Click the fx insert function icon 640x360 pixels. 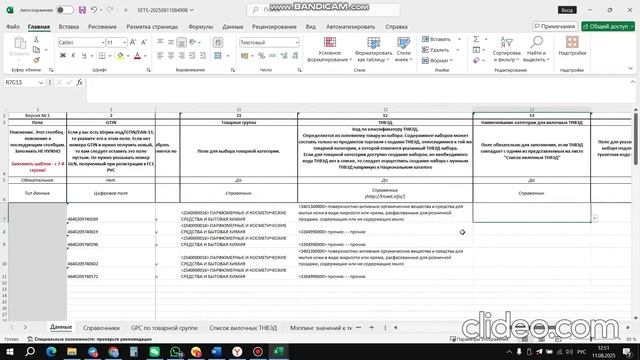[x=79, y=82]
